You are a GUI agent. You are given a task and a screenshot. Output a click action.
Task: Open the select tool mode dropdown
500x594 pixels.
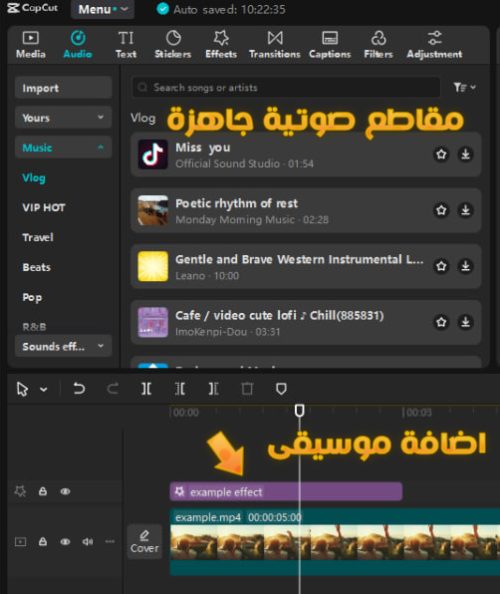[x=44, y=389]
